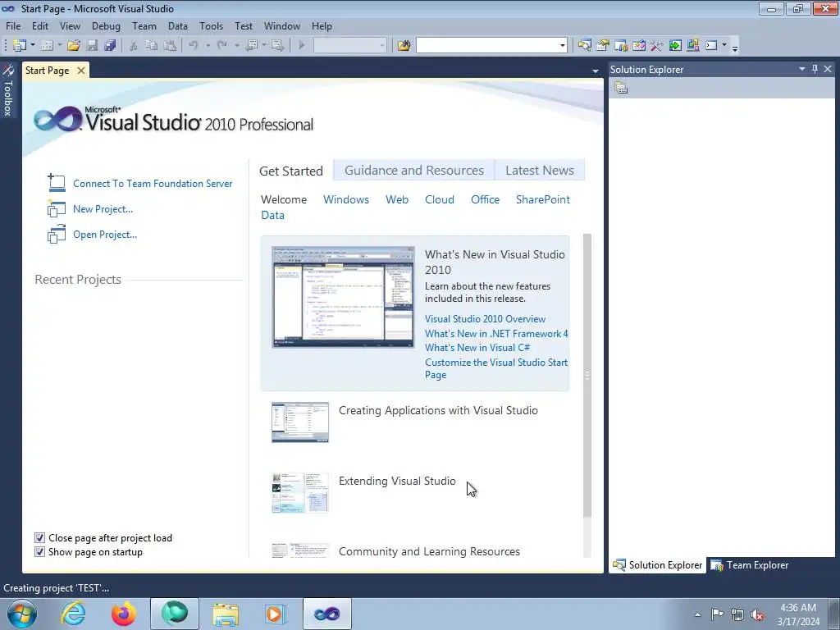Click the Properties Window toolbar icon
Screen dimensions: 840x630
(x=603, y=46)
